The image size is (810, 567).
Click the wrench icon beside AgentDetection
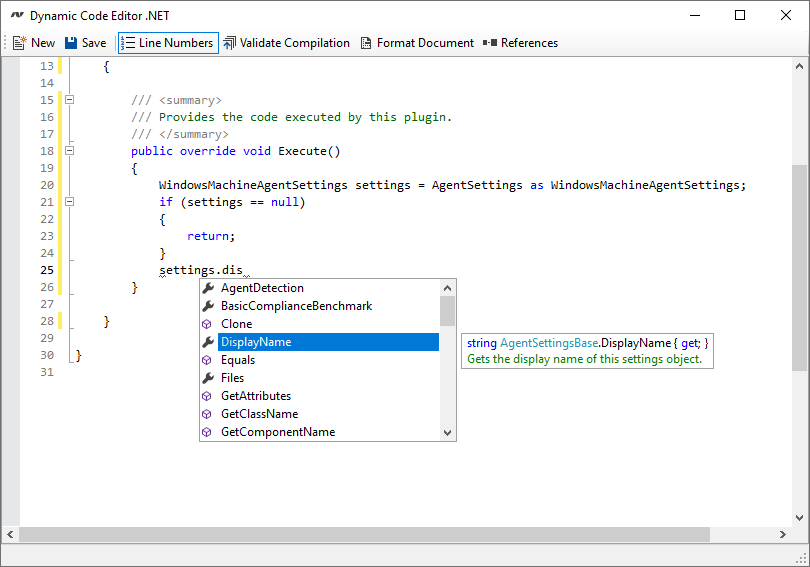208,288
